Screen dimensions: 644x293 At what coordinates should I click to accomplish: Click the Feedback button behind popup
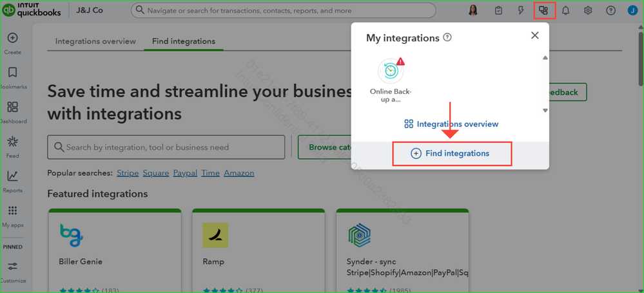(568, 92)
